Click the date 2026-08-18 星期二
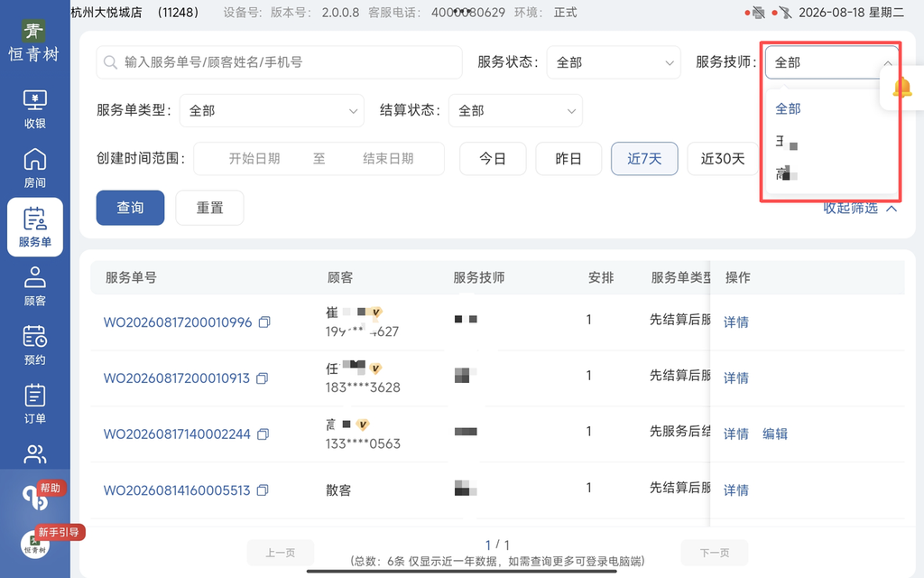 point(851,13)
